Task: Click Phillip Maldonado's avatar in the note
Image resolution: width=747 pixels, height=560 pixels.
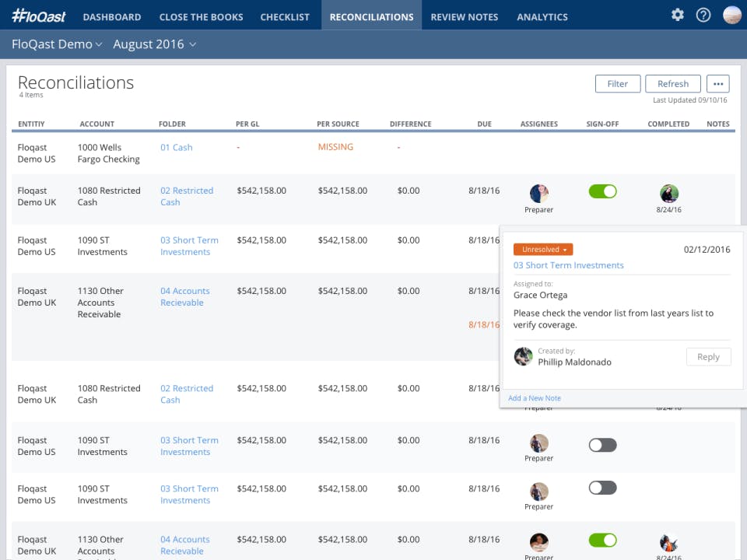Action: click(x=524, y=356)
